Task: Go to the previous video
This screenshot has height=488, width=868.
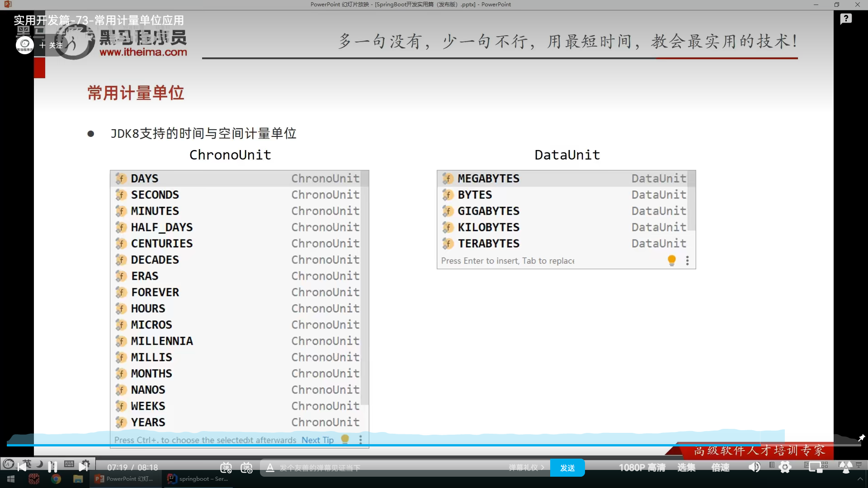Action: point(22,467)
